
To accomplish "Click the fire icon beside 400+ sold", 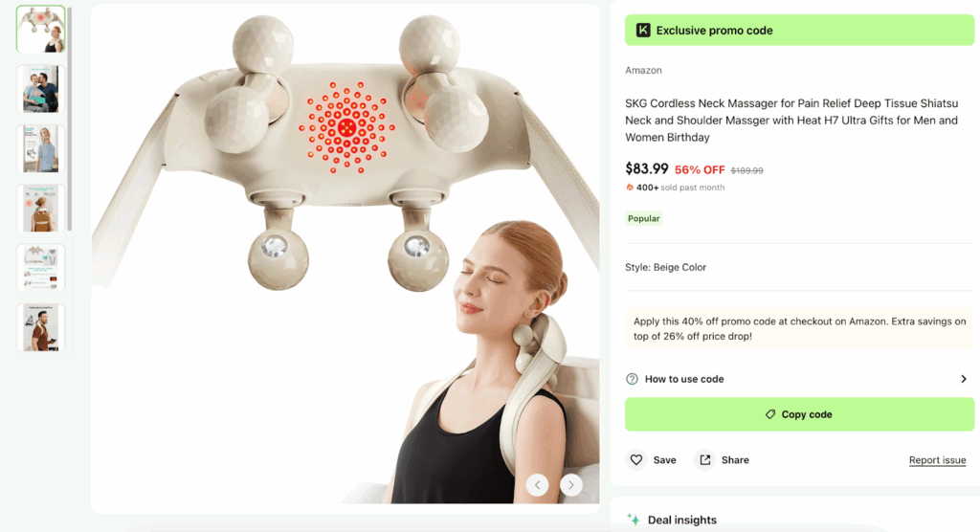I will tap(630, 188).
